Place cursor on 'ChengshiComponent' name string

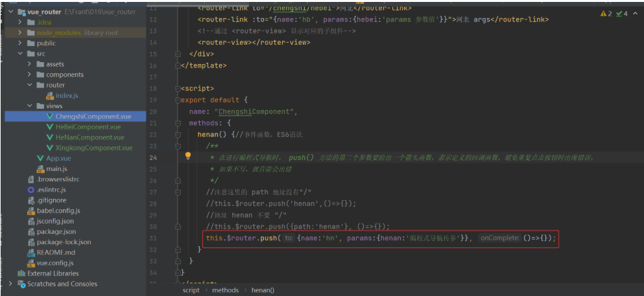click(255, 111)
